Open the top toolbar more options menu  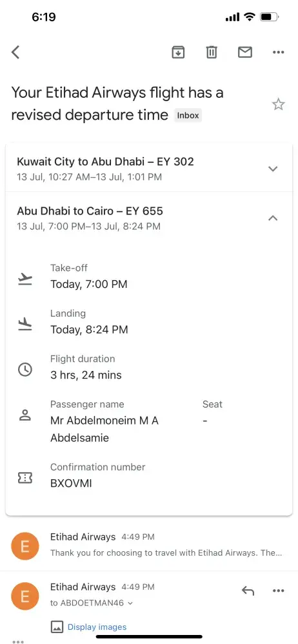click(279, 52)
